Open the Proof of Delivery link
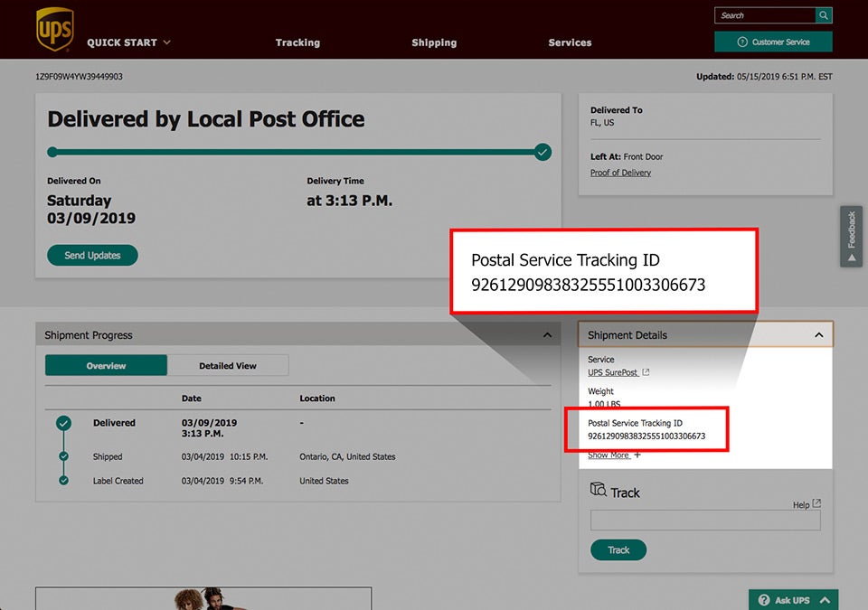868x610 pixels. [620, 173]
